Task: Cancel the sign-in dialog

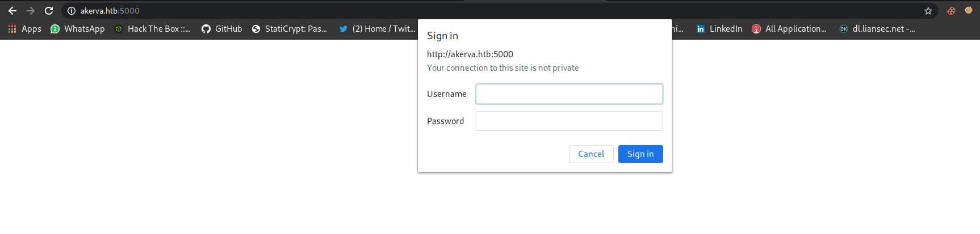Action: tap(591, 154)
